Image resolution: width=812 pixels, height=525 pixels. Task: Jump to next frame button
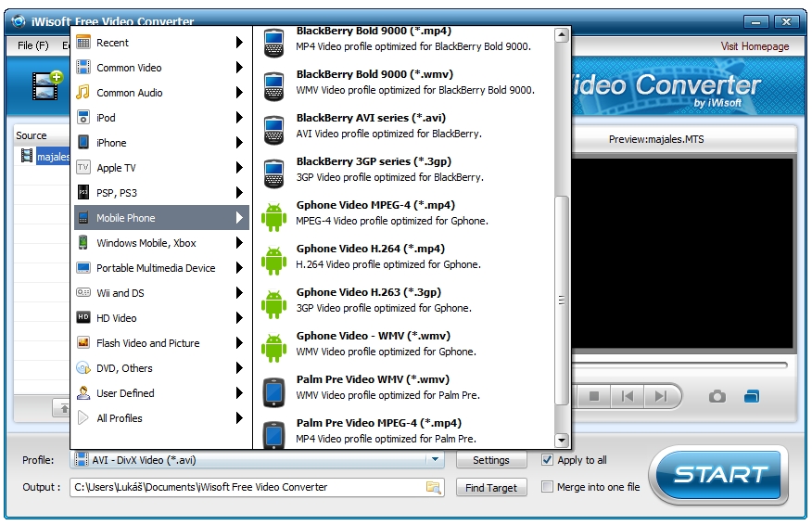point(661,396)
